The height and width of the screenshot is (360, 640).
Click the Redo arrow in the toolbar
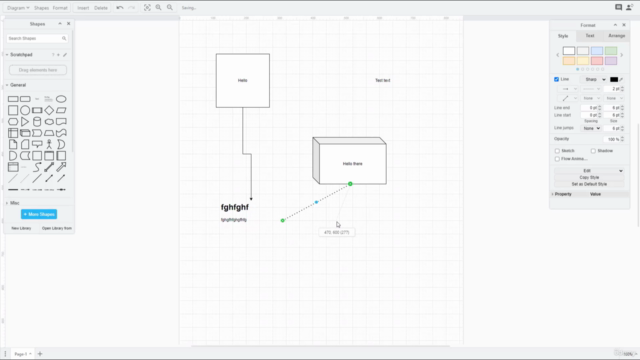(131, 8)
